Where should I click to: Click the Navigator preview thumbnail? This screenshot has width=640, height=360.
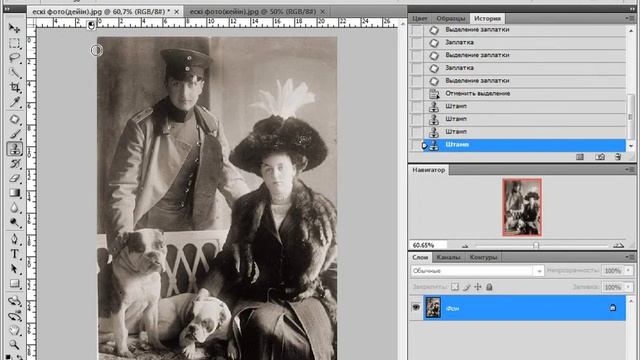pyautogui.click(x=522, y=207)
